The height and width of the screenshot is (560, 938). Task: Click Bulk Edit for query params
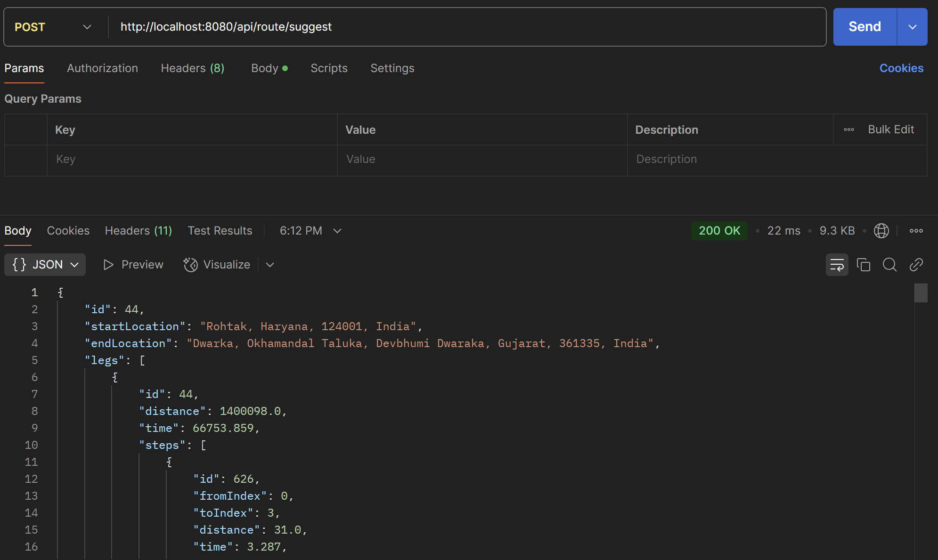891,130
